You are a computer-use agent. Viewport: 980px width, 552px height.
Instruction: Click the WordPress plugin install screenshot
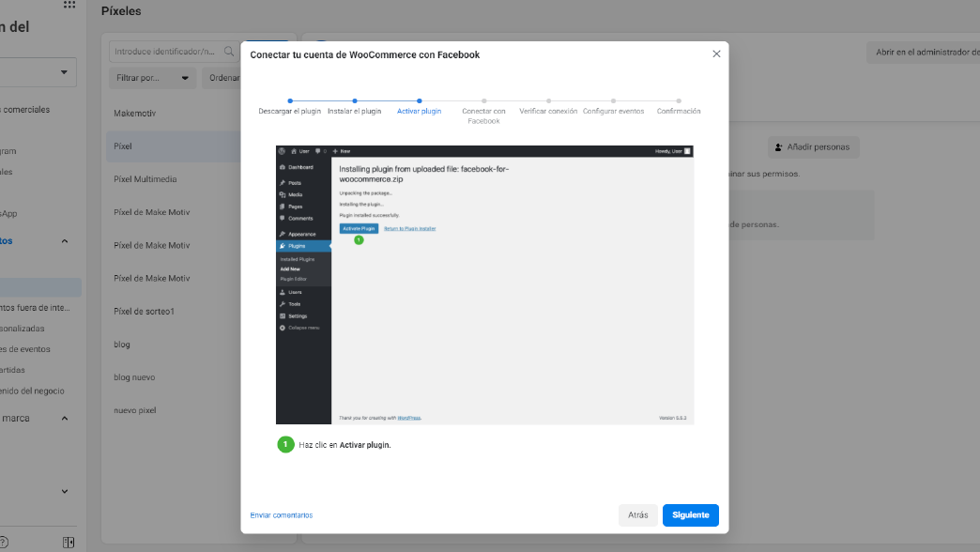(484, 284)
